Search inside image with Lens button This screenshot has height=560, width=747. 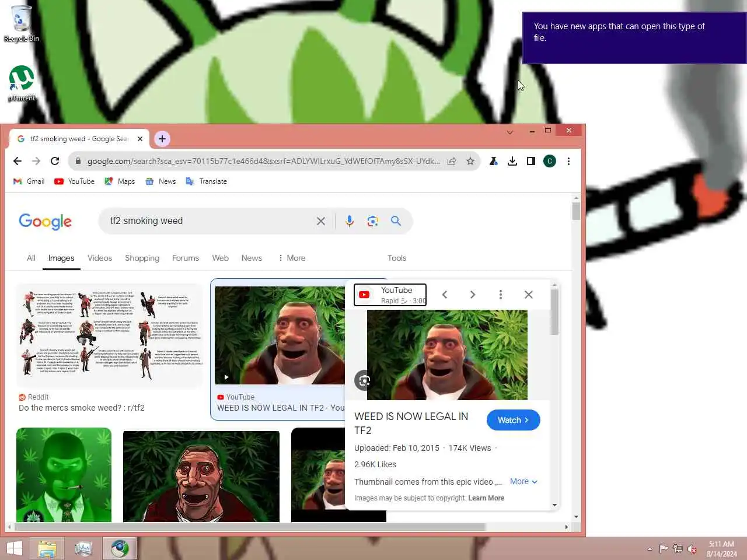[x=364, y=381]
